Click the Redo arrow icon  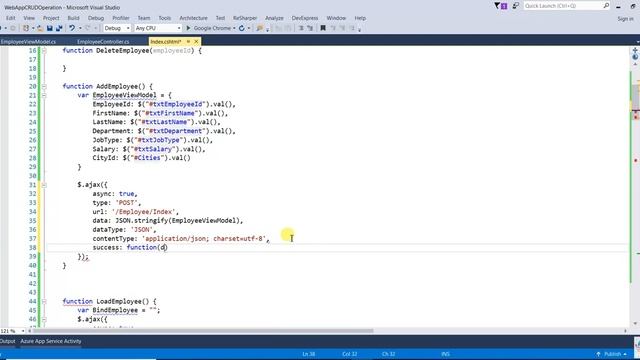(x=87, y=28)
